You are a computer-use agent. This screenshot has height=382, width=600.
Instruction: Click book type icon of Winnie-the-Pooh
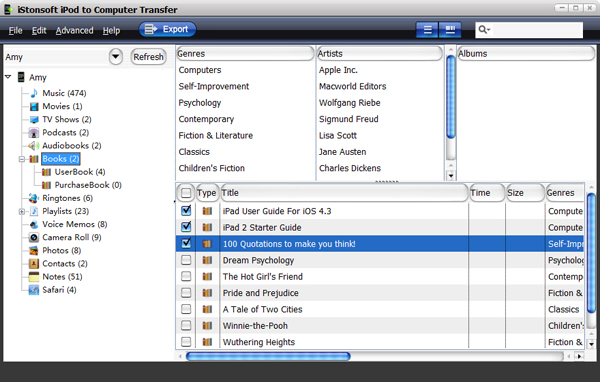(x=207, y=326)
